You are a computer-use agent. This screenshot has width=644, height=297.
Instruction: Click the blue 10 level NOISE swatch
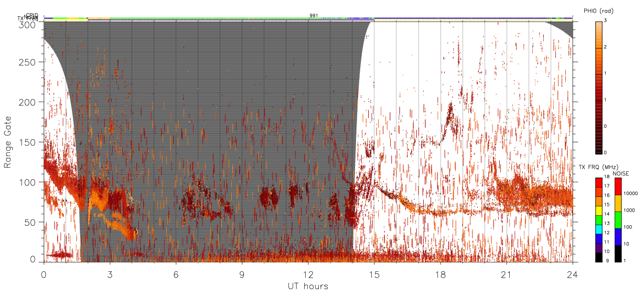pos(619,237)
